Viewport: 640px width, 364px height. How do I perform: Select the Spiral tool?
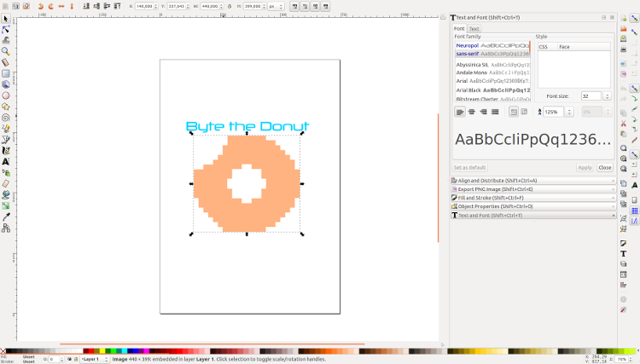[6, 118]
